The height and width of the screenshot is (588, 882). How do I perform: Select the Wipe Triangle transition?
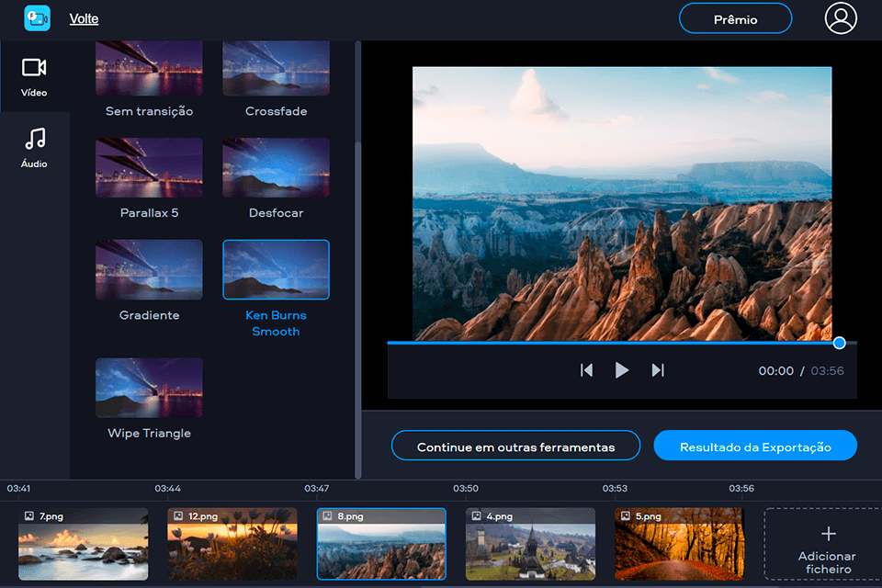pos(148,387)
